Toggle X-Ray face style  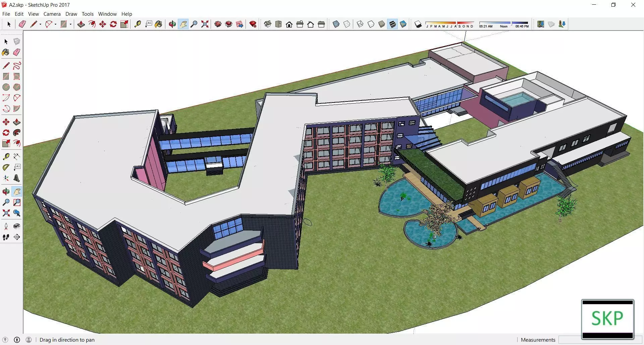pyautogui.click(x=336, y=24)
